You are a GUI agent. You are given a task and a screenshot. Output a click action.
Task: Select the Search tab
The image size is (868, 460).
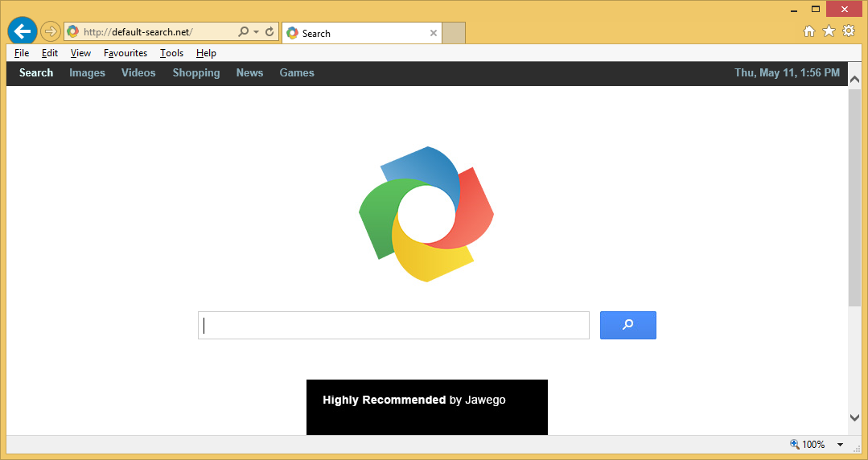click(362, 33)
